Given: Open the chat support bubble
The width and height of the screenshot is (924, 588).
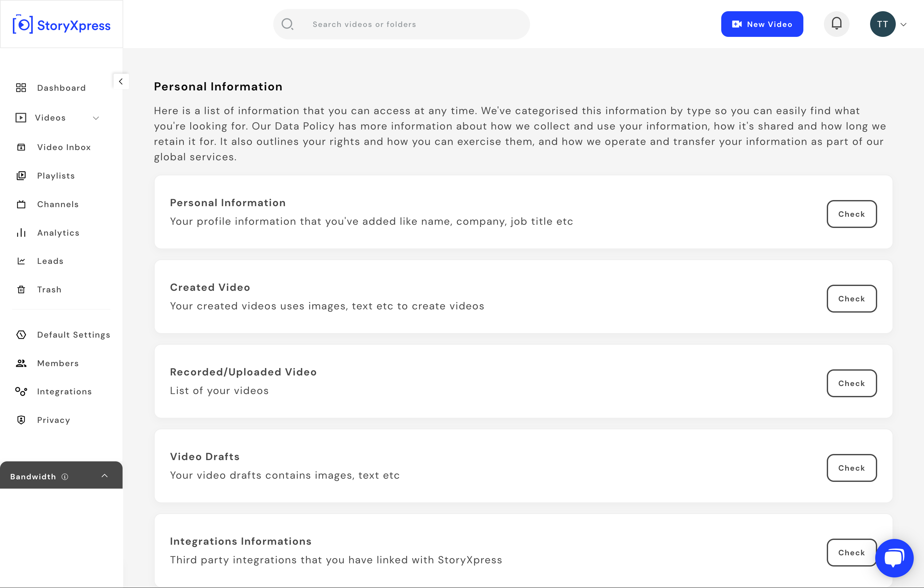Looking at the screenshot, I should (894, 558).
